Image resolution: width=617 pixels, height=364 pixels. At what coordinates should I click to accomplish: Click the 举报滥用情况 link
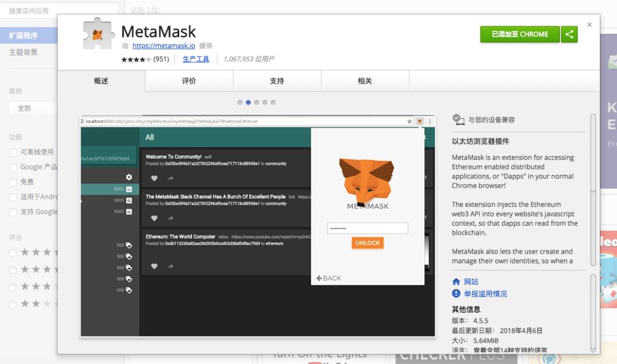point(486,294)
